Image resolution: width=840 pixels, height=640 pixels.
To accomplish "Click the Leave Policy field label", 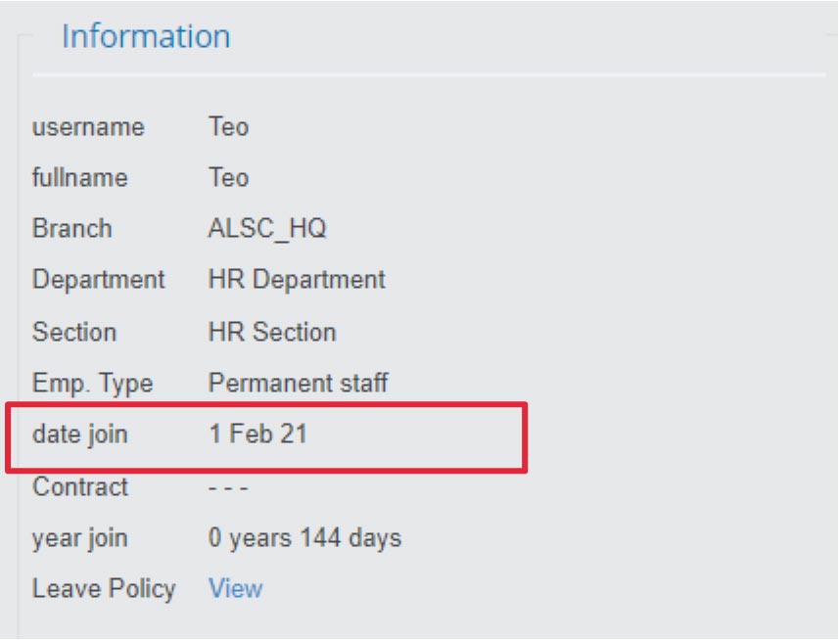I will point(104,588).
